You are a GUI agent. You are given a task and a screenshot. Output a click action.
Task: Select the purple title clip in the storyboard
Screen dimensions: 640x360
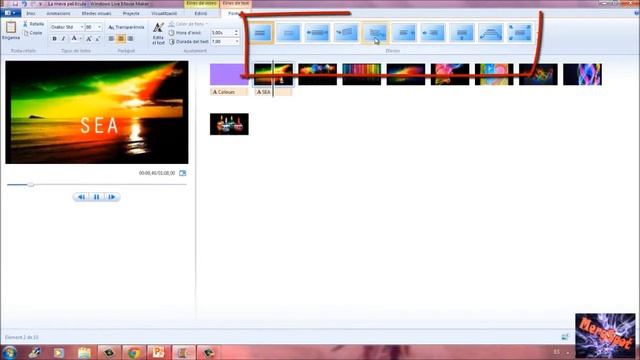pyautogui.click(x=229, y=74)
